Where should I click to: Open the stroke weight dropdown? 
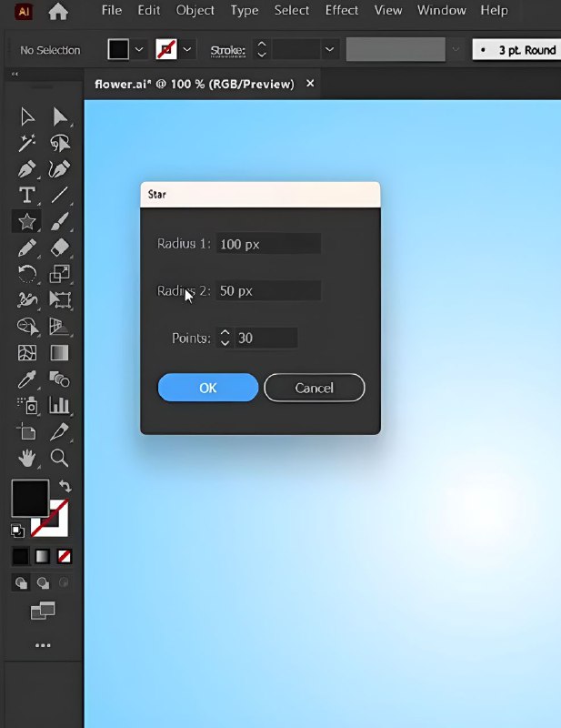click(329, 50)
